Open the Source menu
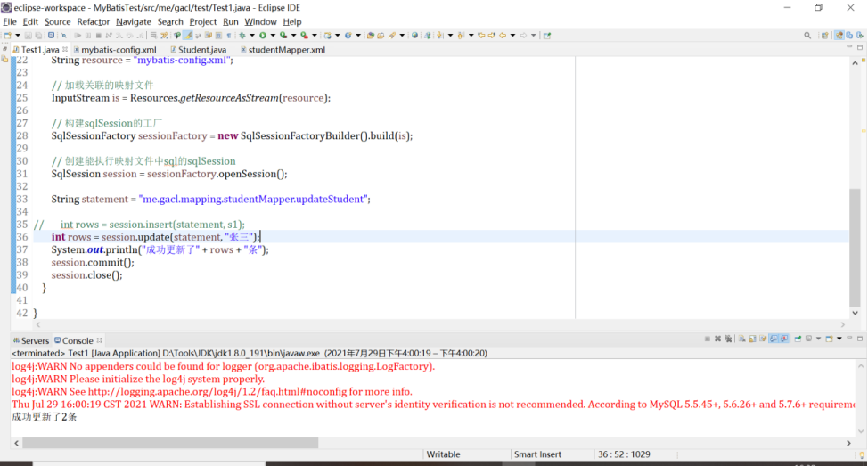The height and width of the screenshot is (466, 868). [x=58, y=21]
